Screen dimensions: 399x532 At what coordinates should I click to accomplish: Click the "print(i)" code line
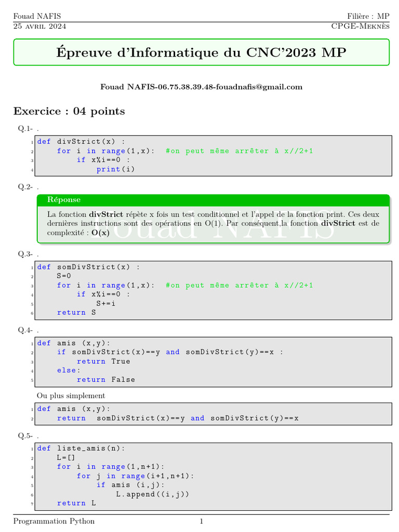click(115, 169)
